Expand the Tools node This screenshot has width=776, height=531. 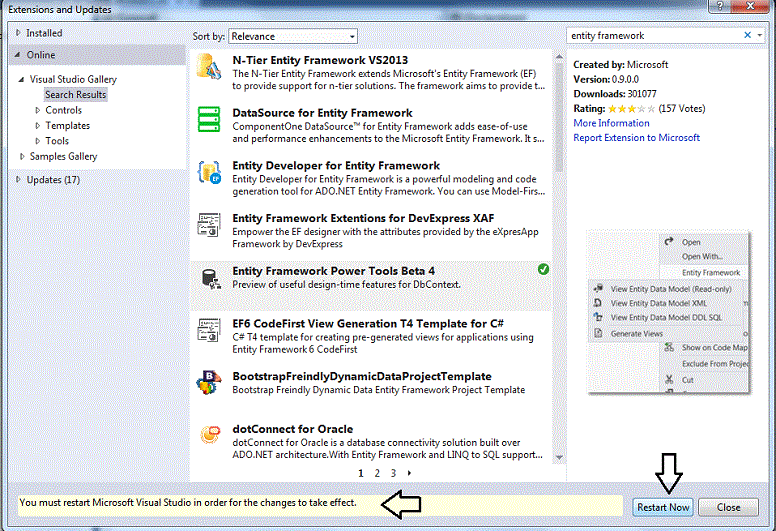click(38, 141)
